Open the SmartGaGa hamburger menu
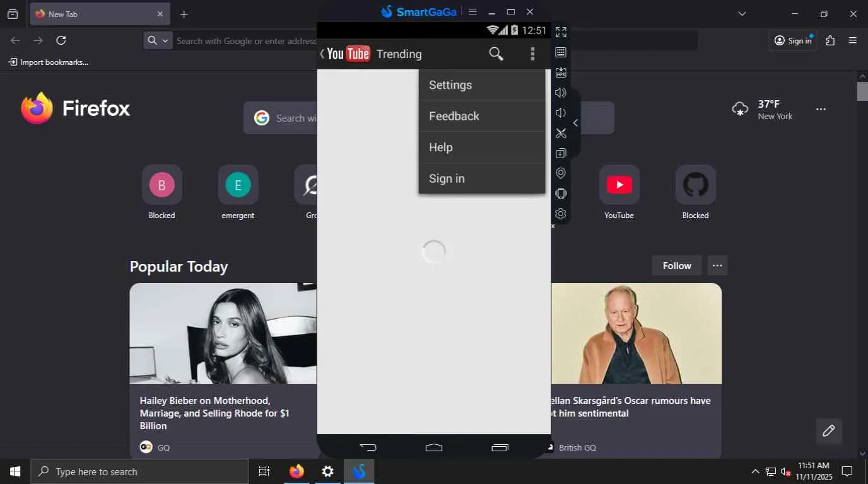Screen dimensions: 868x484 (x=472, y=11)
